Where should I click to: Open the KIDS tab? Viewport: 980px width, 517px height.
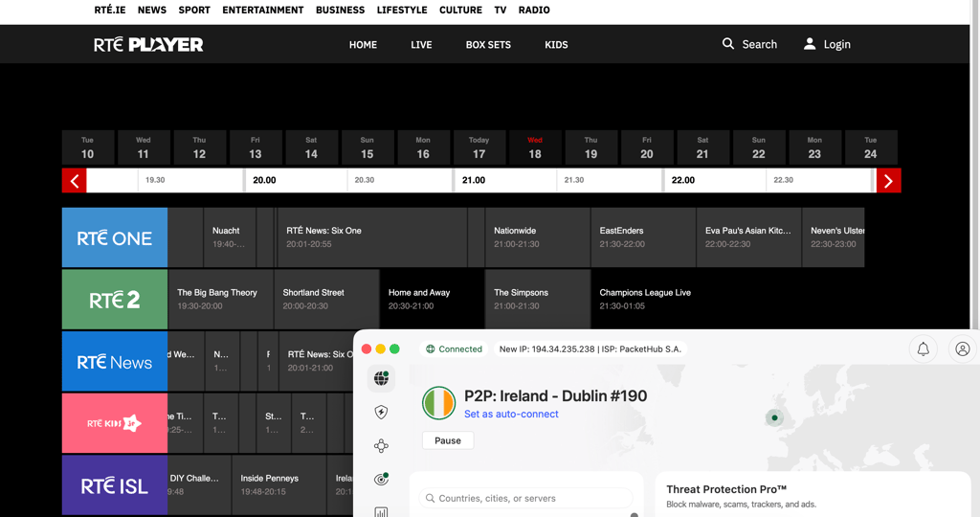[x=556, y=45]
